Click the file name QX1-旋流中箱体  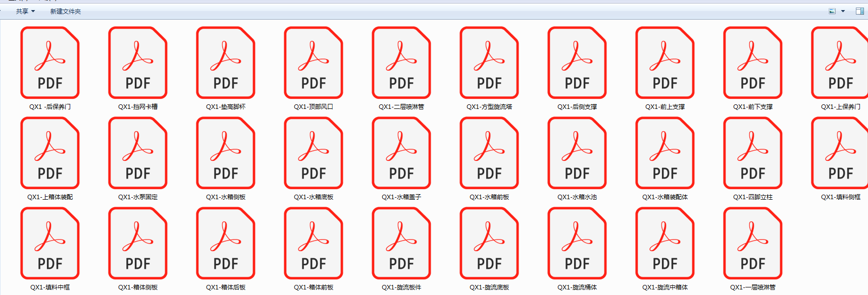tap(665, 287)
